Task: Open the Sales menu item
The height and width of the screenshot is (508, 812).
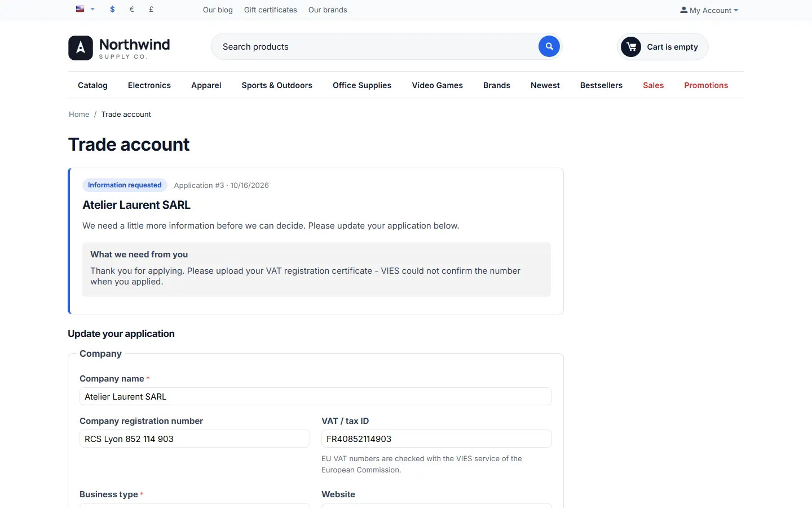Action: click(x=654, y=85)
